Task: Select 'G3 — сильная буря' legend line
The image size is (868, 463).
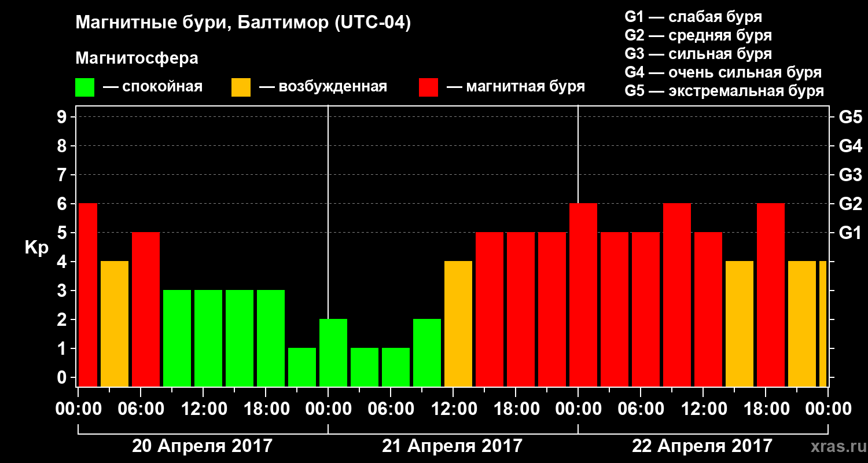Action: (698, 53)
